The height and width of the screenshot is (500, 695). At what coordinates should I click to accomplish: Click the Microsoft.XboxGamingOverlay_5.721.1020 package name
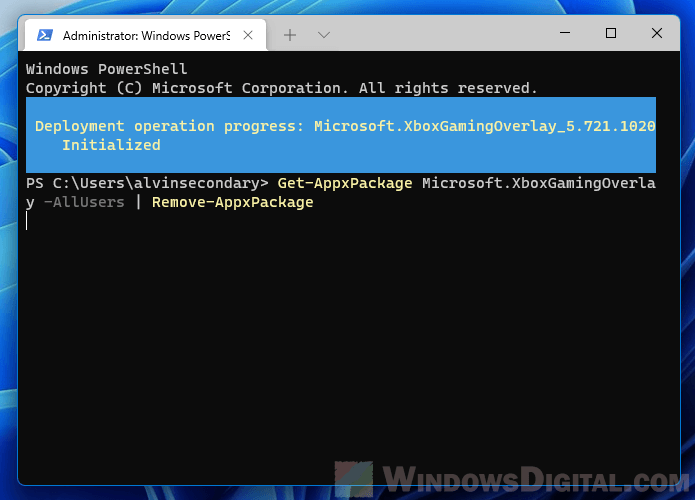click(485, 126)
